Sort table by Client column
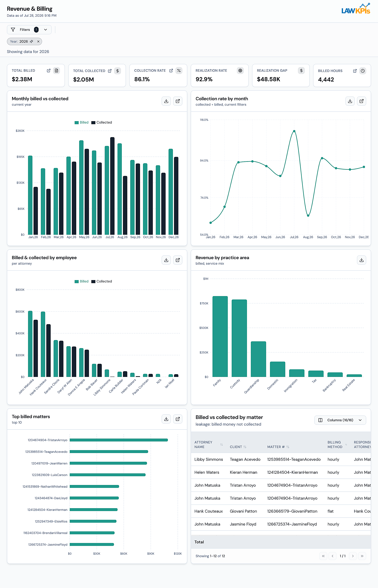Screen dimensions: 378x588 coord(245,447)
